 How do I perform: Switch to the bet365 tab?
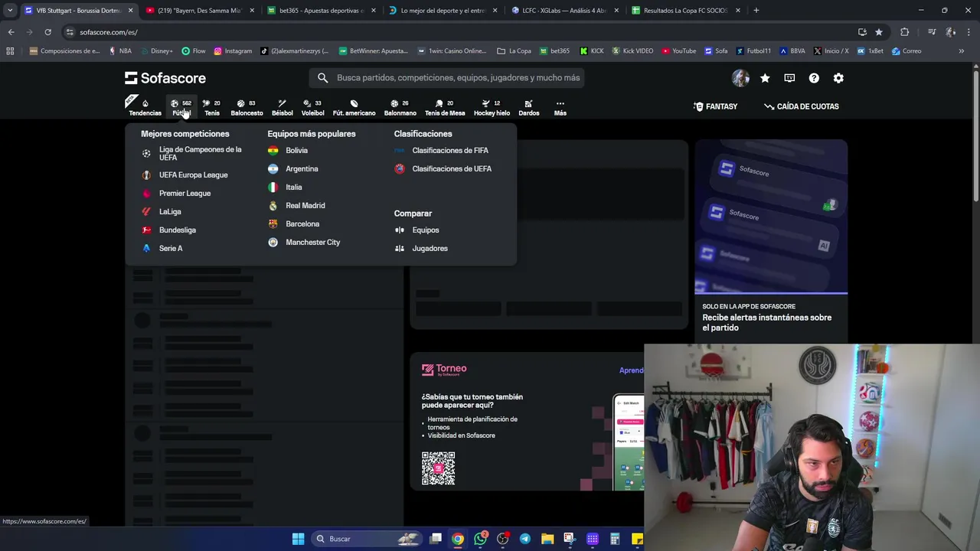point(322,11)
